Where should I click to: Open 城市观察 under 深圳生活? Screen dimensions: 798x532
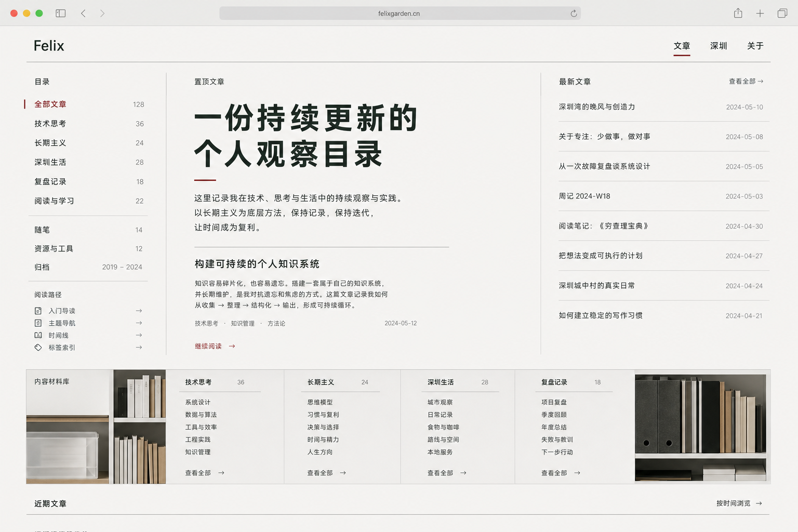click(440, 402)
